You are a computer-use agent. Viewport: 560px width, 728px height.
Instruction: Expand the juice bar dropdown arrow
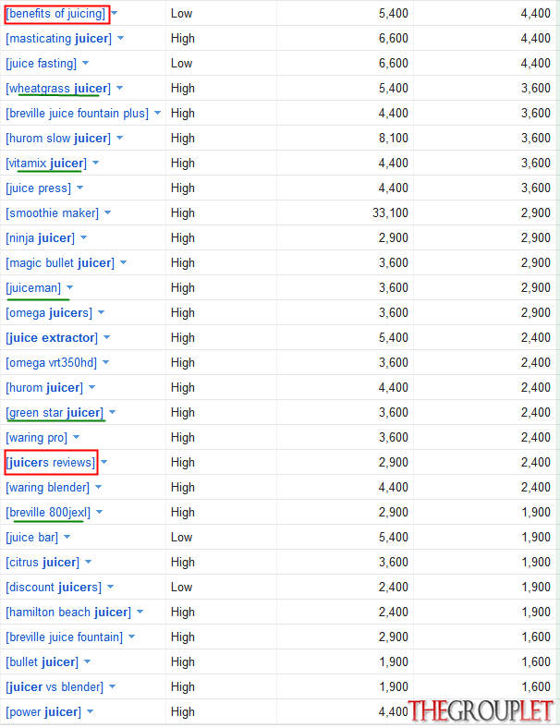point(67,538)
